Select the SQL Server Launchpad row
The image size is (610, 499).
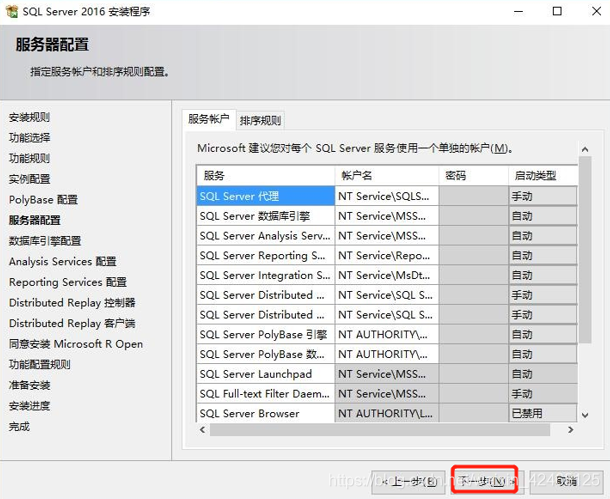click(x=266, y=374)
